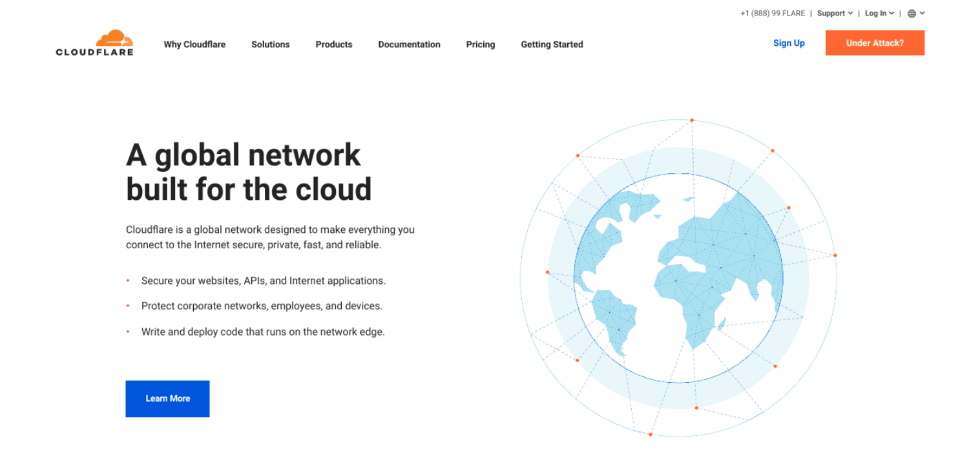This screenshot has width=980, height=454.
Task: Open the Documentation menu
Action: 409,44
